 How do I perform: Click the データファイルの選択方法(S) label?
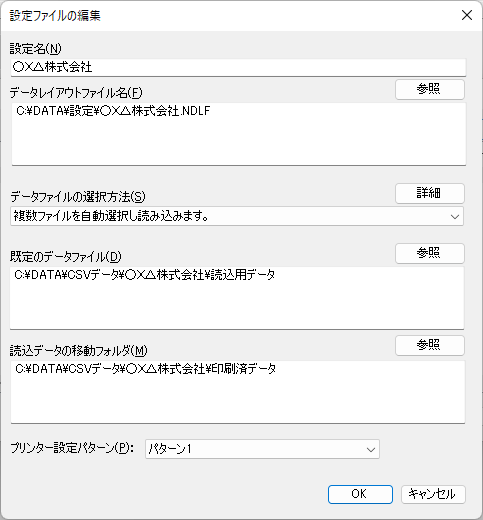pos(78,197)
